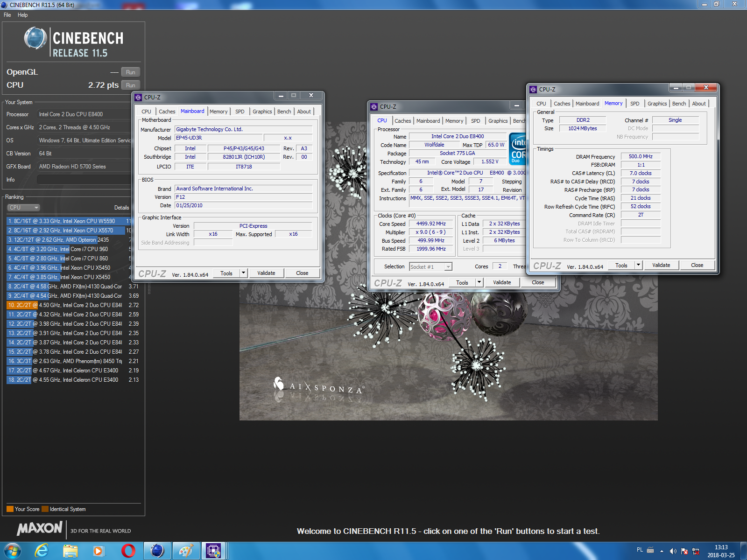Open Mainboard tab in middle CPU-Z window
The height and width of the screenshot is (560, 747).
[x=428, y=121]
